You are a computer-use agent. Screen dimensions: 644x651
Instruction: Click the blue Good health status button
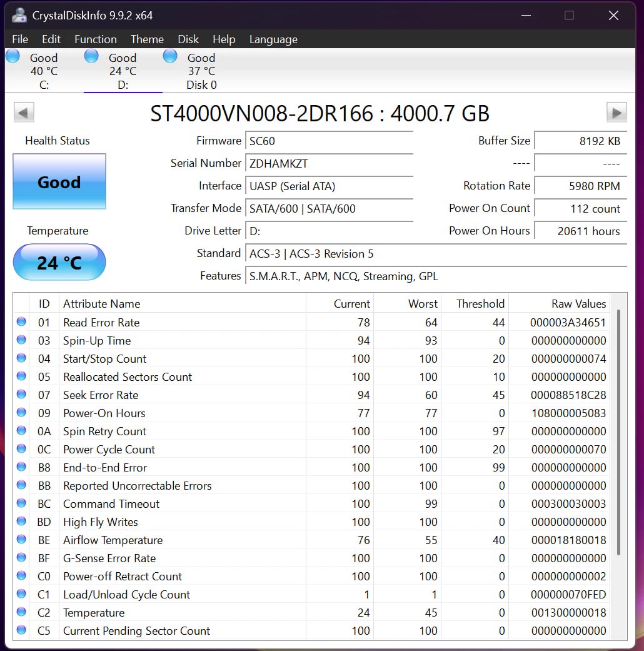(59, 181)
